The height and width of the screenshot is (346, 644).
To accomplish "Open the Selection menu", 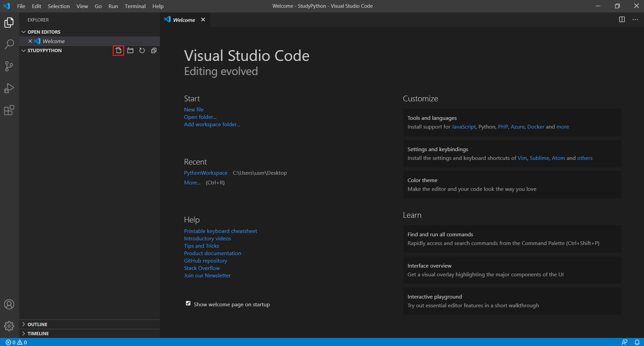I will pos(59,6).
